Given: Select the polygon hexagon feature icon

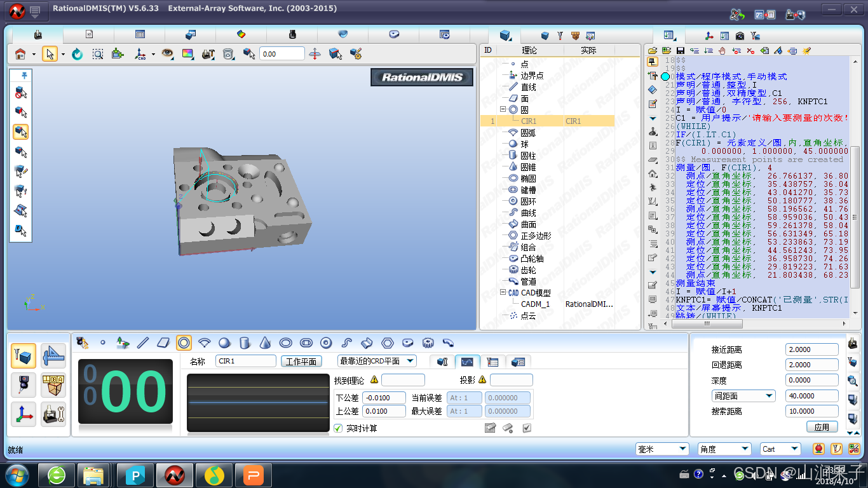Looking at the screenshot, I should [x=387, y=342].
